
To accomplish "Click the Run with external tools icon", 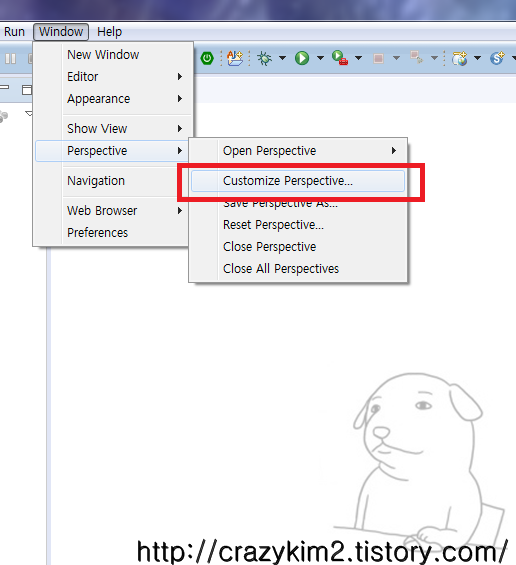I will [x=340, y=58].
